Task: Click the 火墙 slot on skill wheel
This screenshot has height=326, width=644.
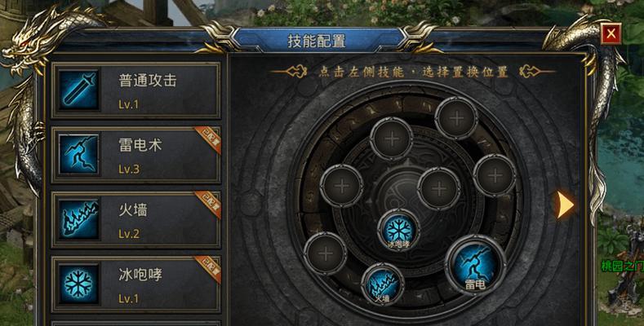Action: pos(383,284)
